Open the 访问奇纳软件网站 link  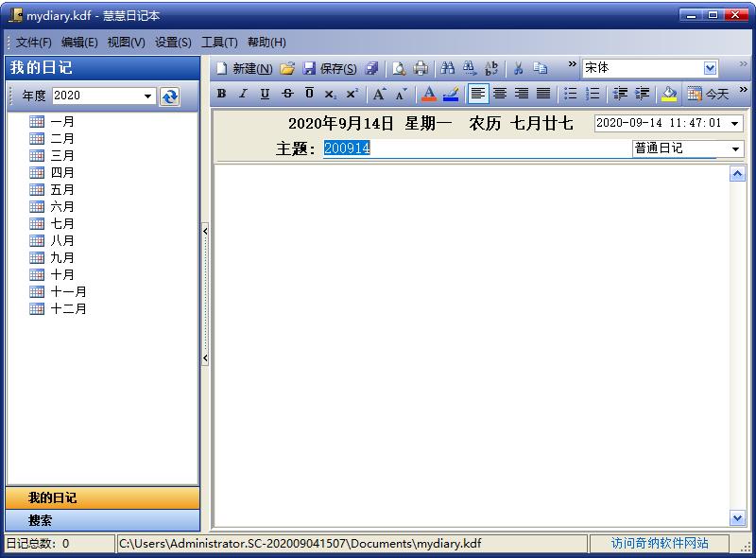click(x=660, y=544)
